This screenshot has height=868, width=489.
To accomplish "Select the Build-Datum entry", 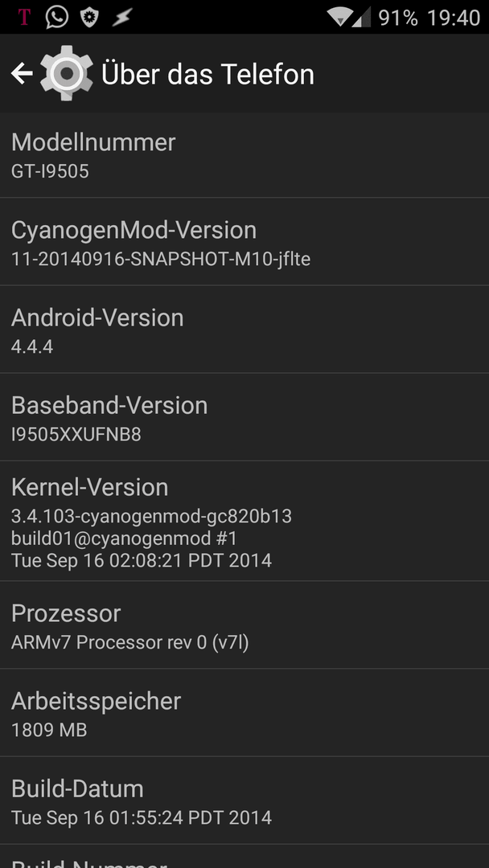I will pyautogui.click(x=244, y=800).
